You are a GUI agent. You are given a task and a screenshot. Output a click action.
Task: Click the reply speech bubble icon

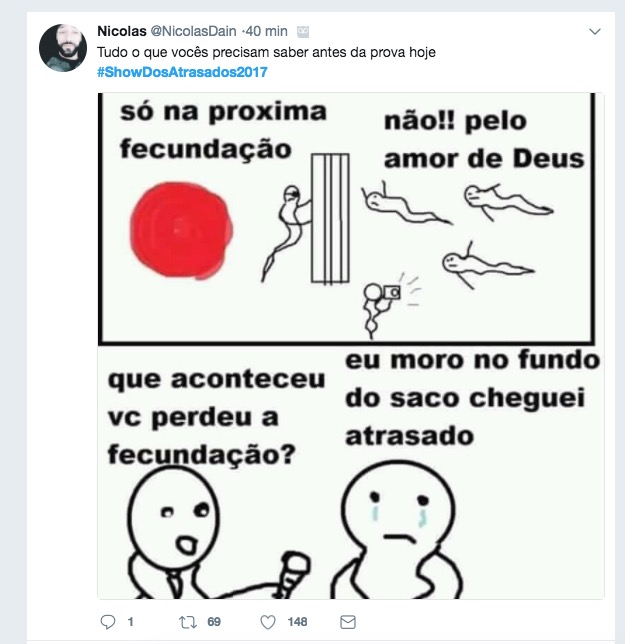pyautogui.click(x=108, y=622)
